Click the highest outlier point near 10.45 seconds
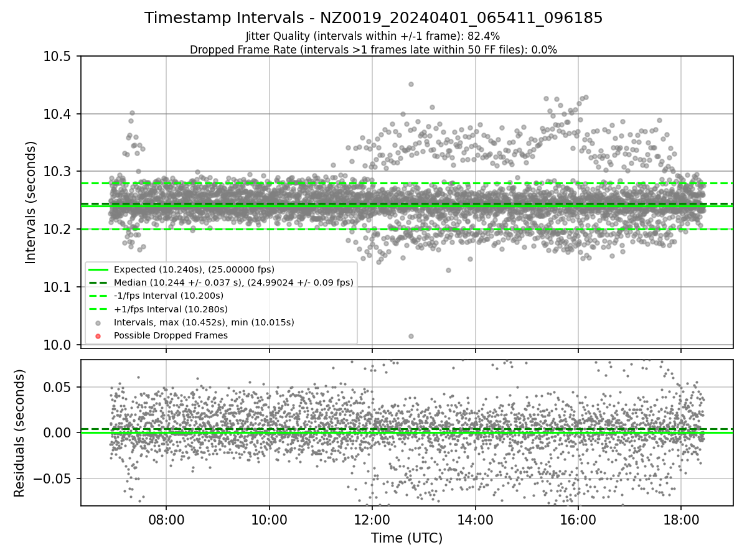The image size is (747, 560). (x=411, y=84)
